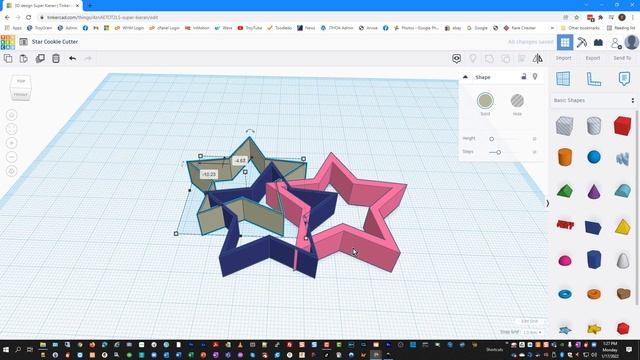Pick the blue Sphere shape
Image resolution: width=640 pixels, height=360 pixels.
coord(594,157)
